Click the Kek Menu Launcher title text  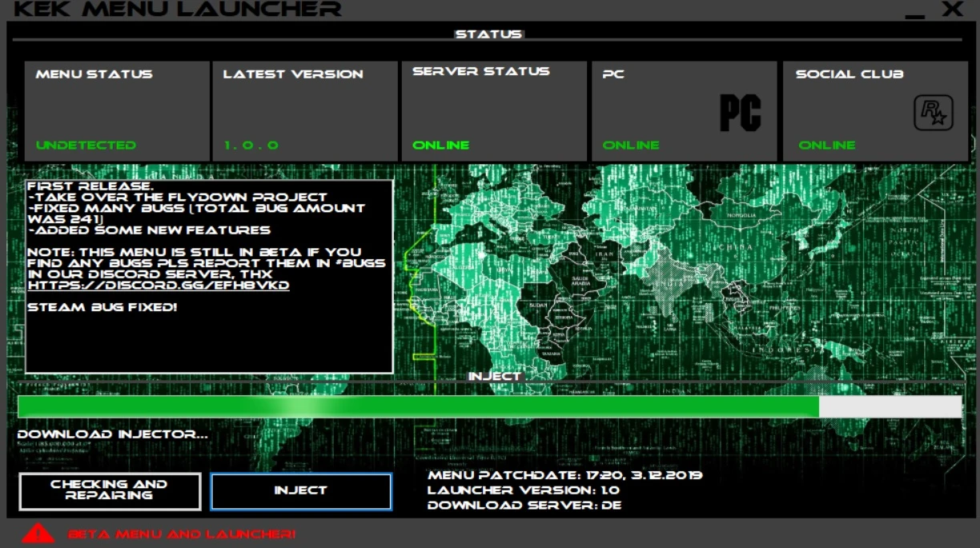[178, 10]
